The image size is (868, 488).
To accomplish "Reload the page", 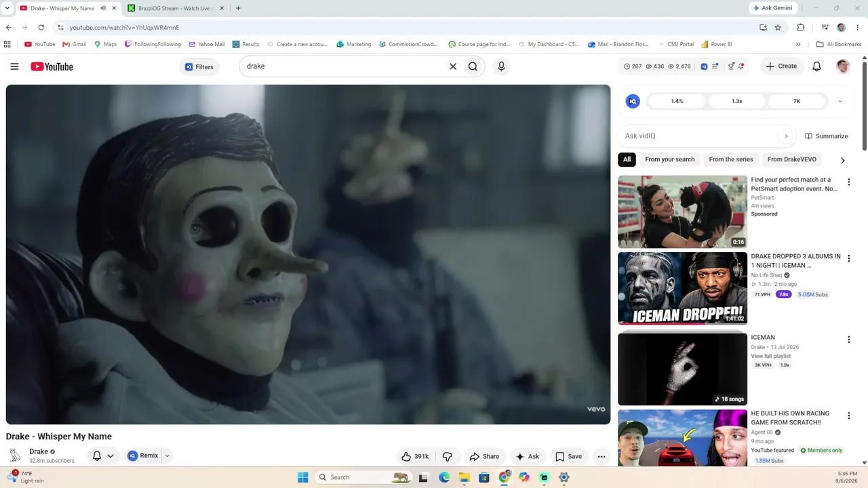I will point(41,27).
